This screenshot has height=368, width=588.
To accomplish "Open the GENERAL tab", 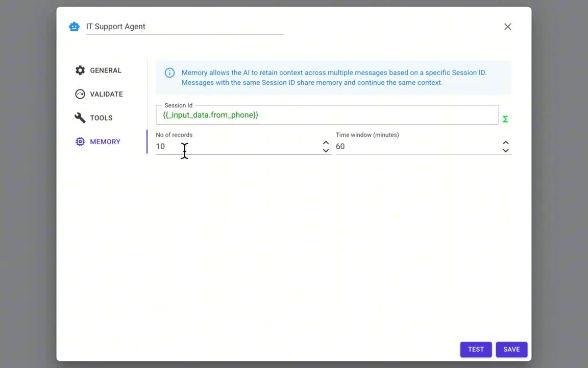I will [98, 70].
